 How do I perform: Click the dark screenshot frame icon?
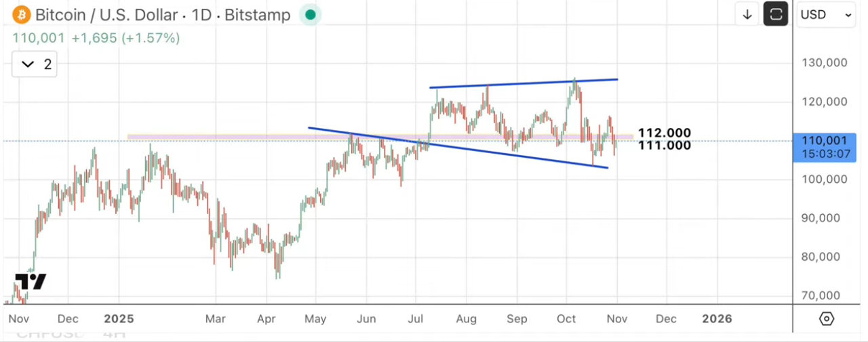[x=775, y=14]
